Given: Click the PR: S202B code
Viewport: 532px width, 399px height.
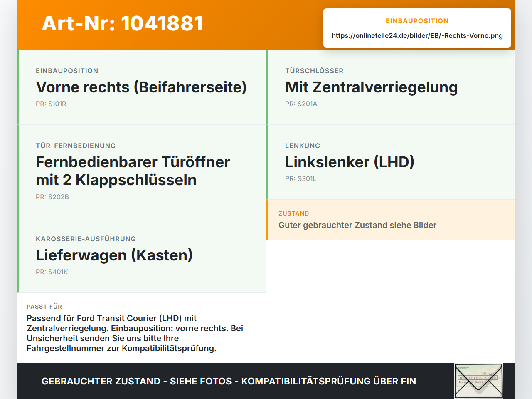Looking at the screenshot, I should click(x=52, y=197).
